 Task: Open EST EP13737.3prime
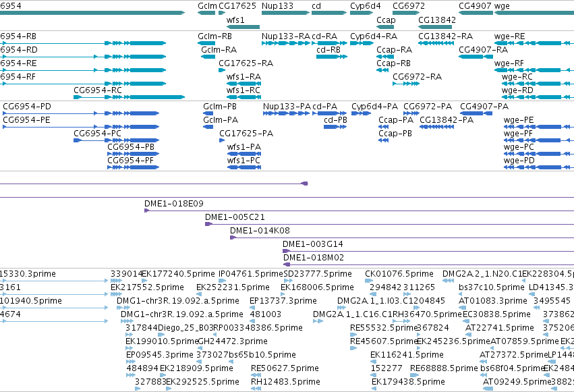click(283, 301)
